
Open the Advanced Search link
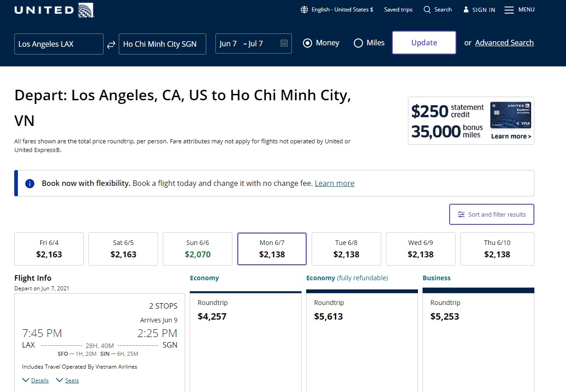[504, 43]
